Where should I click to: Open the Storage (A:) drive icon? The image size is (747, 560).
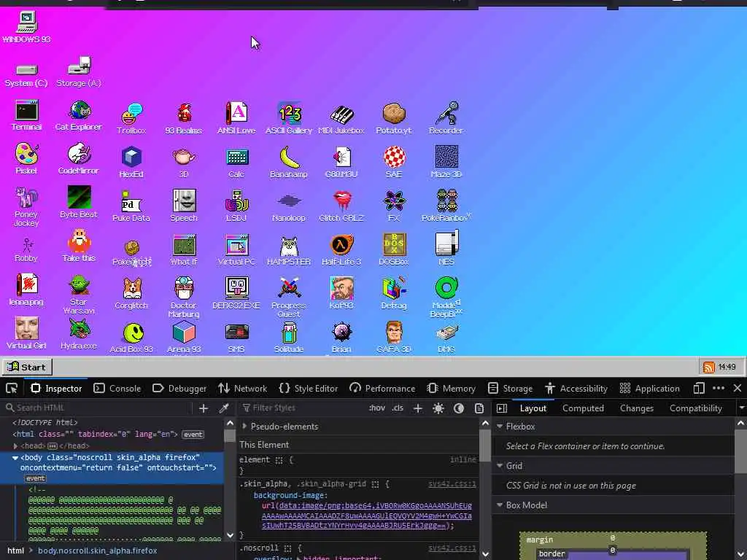tap(79, 72)
